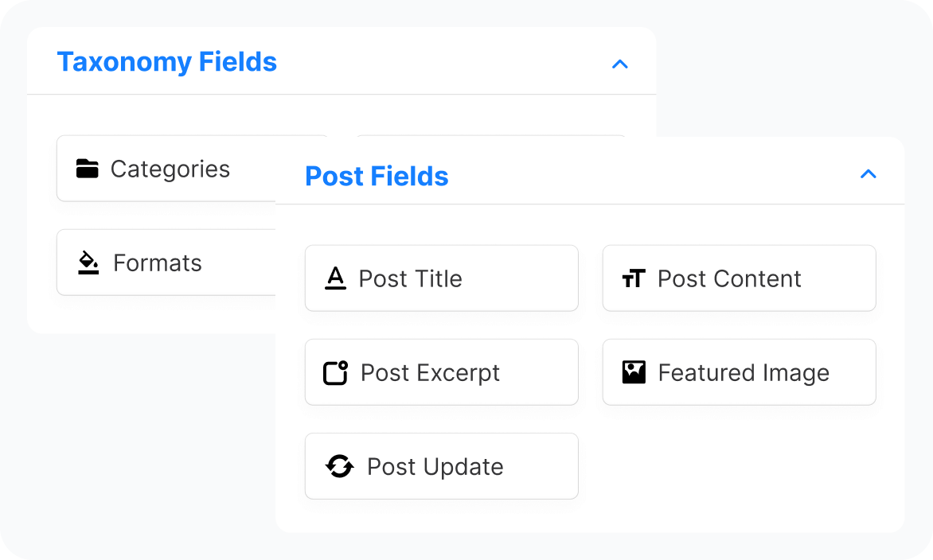
Task: Click the Formats paint bucket icon
Action: (x=88, y=262)
